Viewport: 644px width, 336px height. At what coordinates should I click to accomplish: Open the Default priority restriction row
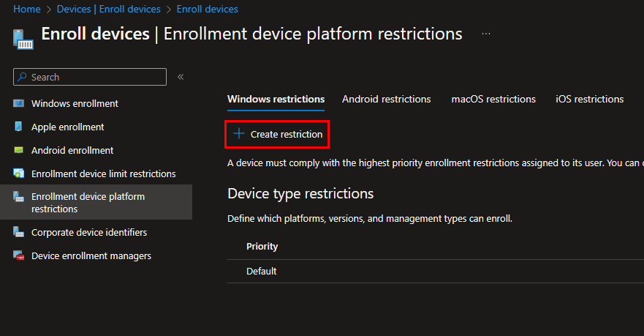(x=262, y=271)
